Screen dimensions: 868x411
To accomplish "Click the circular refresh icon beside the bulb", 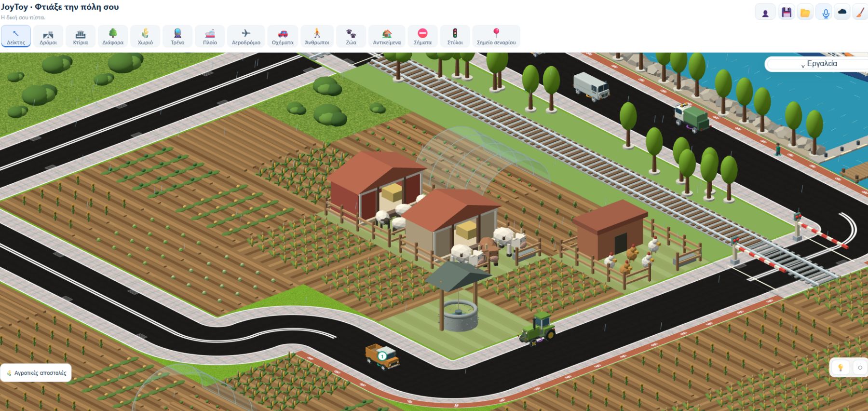I will 860,368.
